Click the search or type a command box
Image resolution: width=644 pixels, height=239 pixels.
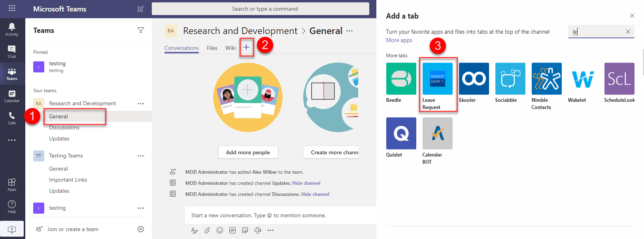click(260, 9)
